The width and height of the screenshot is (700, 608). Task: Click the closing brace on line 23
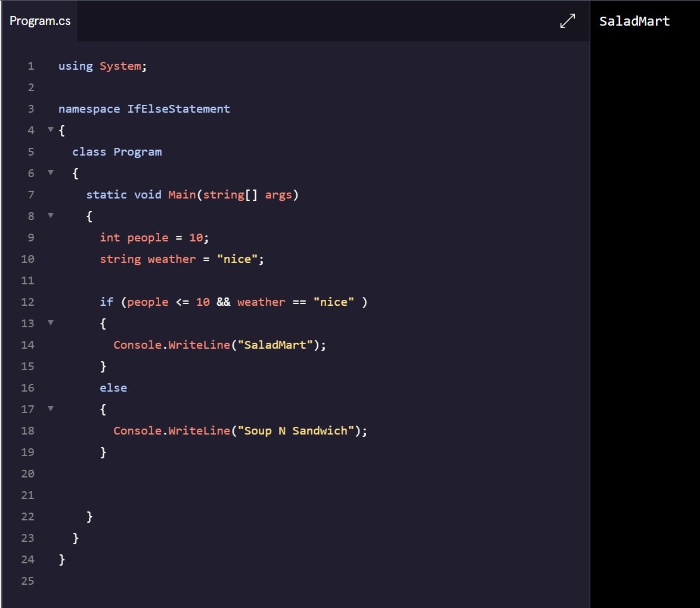coord(76,538)
